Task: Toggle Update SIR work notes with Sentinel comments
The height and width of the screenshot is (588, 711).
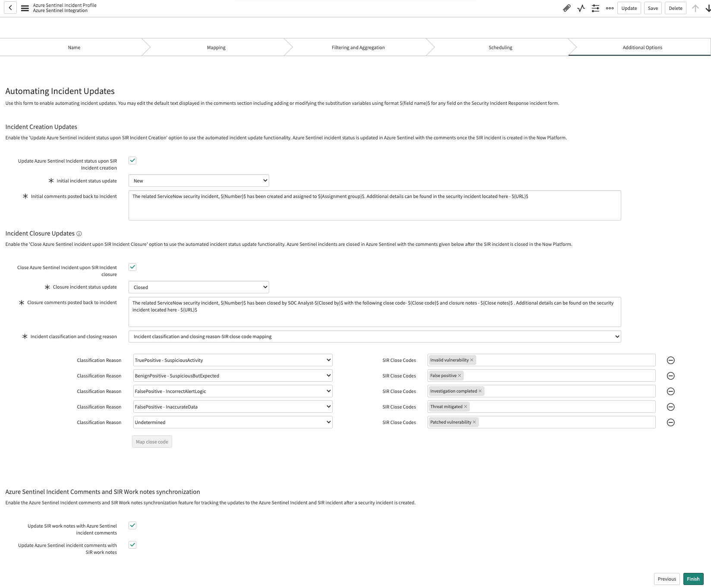Action: coord(132,525)
